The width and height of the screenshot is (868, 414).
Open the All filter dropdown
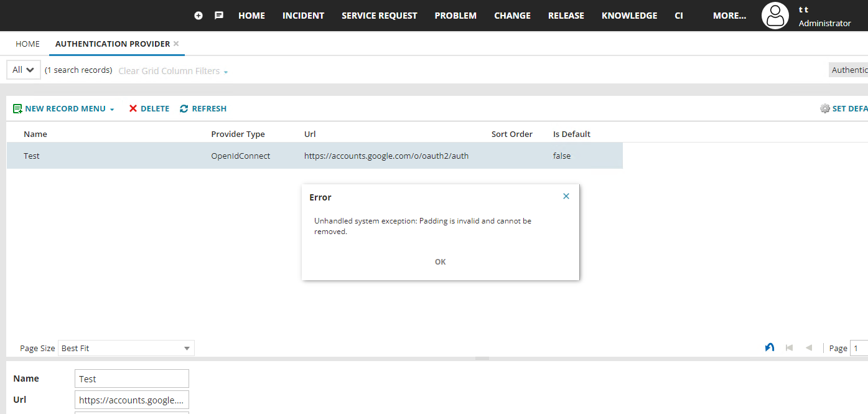click(x=24, y=70)
